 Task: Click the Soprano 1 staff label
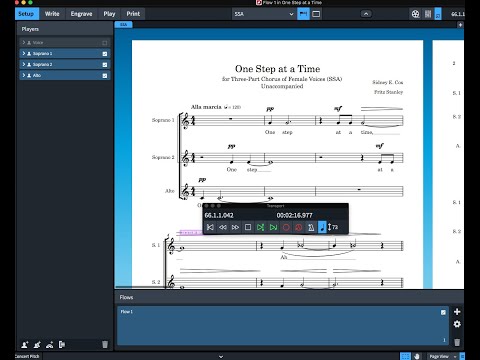[163, 120]
